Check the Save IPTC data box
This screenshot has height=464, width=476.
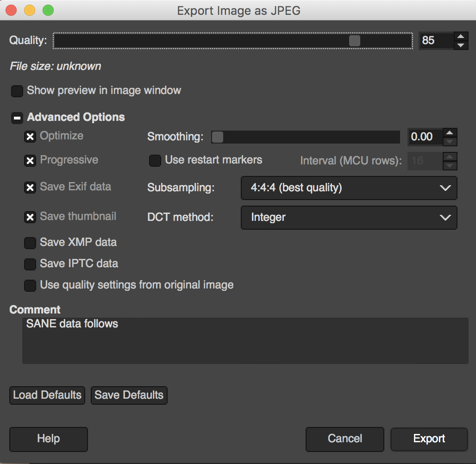pyautogui.click(x=30, y=264)
